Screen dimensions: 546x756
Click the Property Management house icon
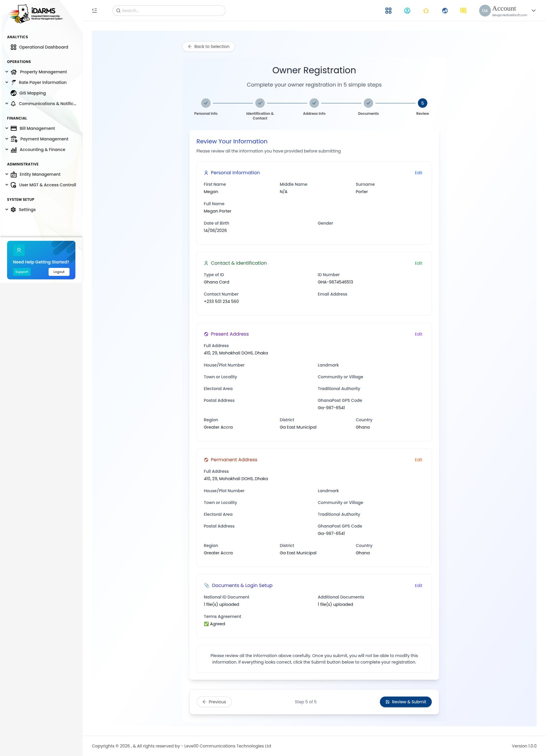click(x=14, y=72)
